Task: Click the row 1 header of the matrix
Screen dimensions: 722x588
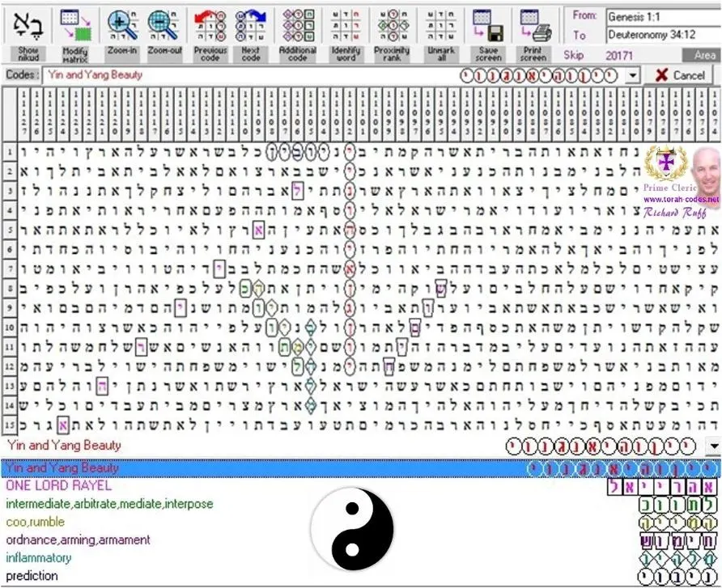Action: click(x=10, y=152)
